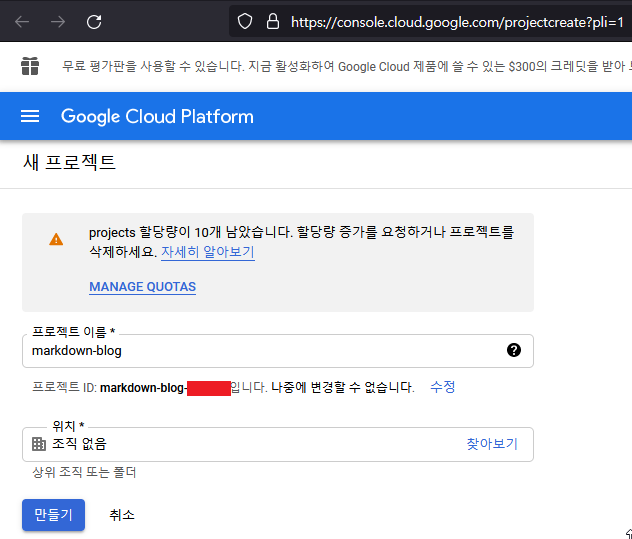The height and width of the screenshot is (539, 632).
Task: Click the browser back arrow
Action: [22, 22]
